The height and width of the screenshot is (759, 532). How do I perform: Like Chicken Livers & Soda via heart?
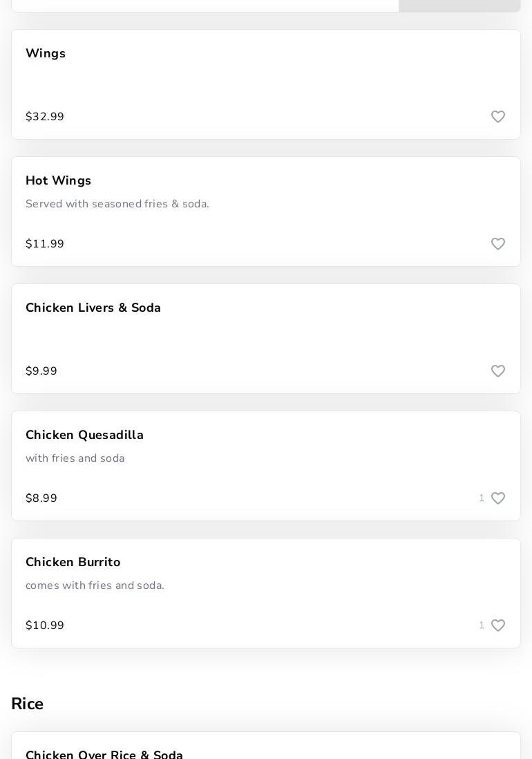[x=498, y=371]
